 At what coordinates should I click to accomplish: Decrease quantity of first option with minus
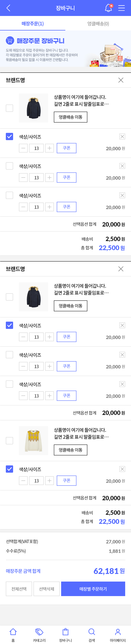pos(23,148)
